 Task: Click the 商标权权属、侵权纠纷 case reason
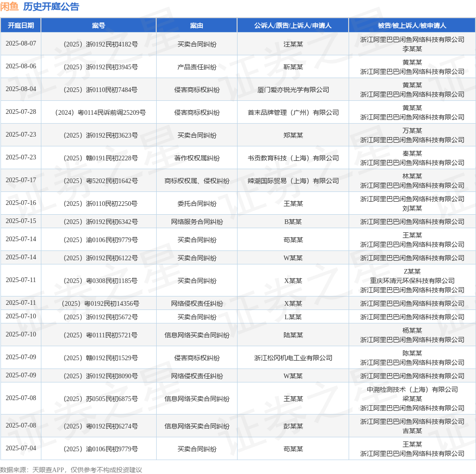coord(197,181)
